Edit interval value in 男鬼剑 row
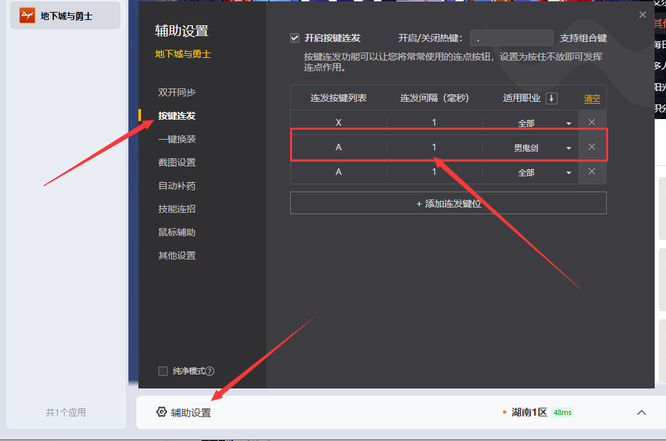Viewport: 666px width, 441px height. point(434,147)
